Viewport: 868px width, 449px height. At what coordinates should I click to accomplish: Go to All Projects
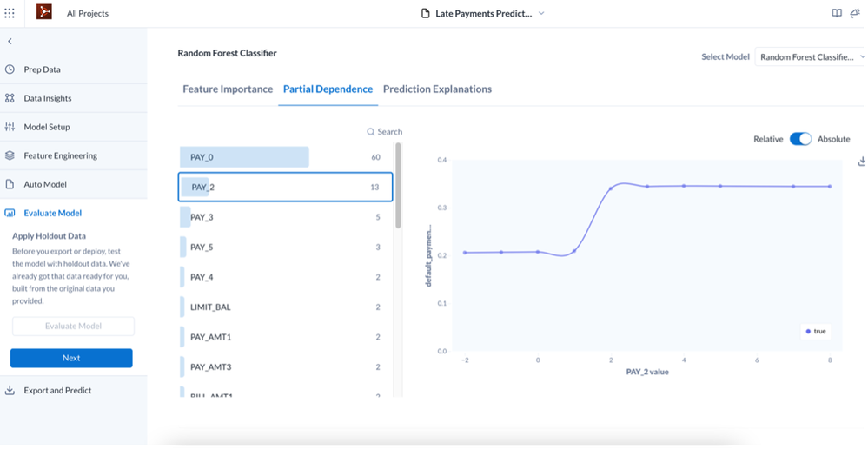(x=88, y=13)
